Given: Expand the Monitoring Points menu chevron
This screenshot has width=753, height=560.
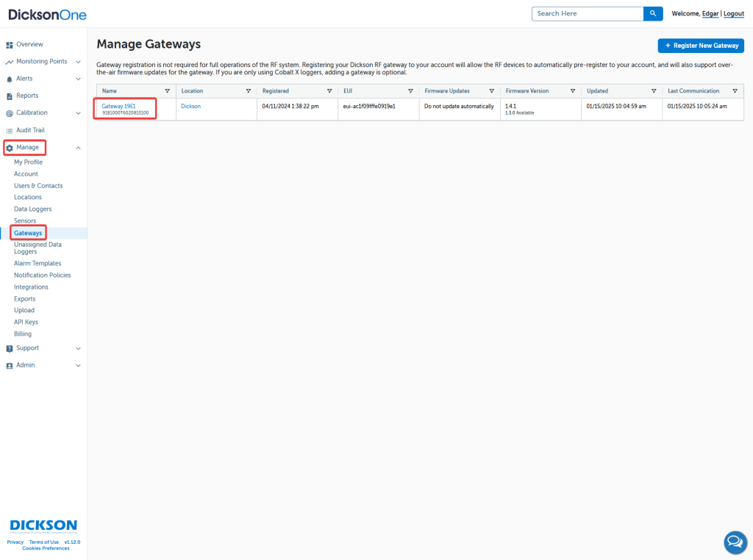Looking at the screenshot, I should pyautogui.click(x=78, y=62).
